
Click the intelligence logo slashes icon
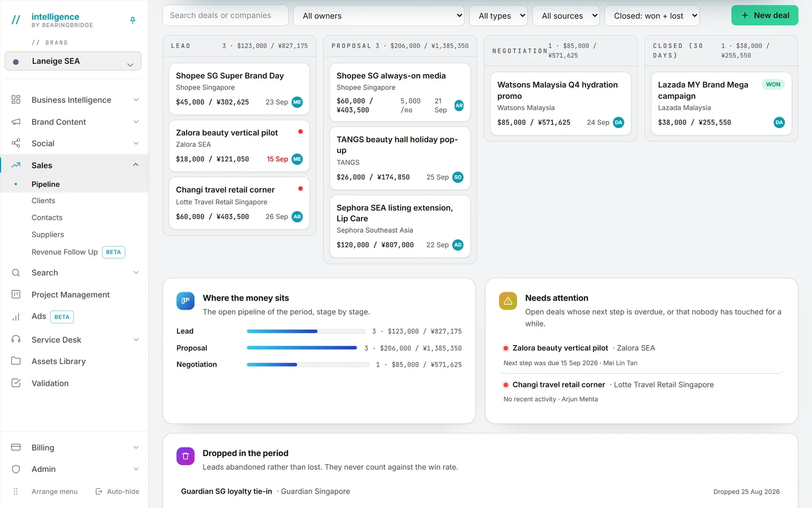(16, 20)
